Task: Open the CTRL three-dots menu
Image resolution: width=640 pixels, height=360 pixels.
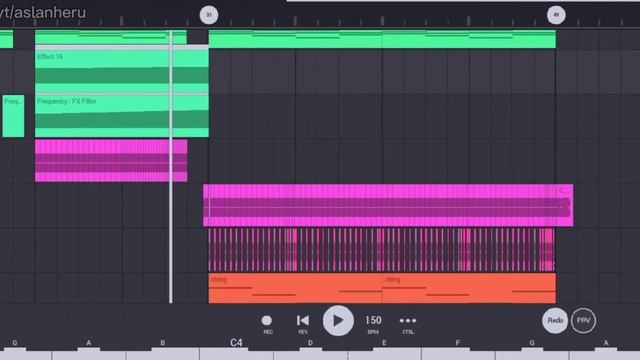Action: (408, 324)
